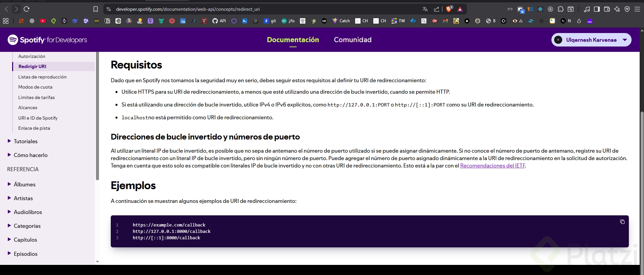Open the React DevTools extension icon
The width and height of the screenshot is (644, 275).
point(540,9)
